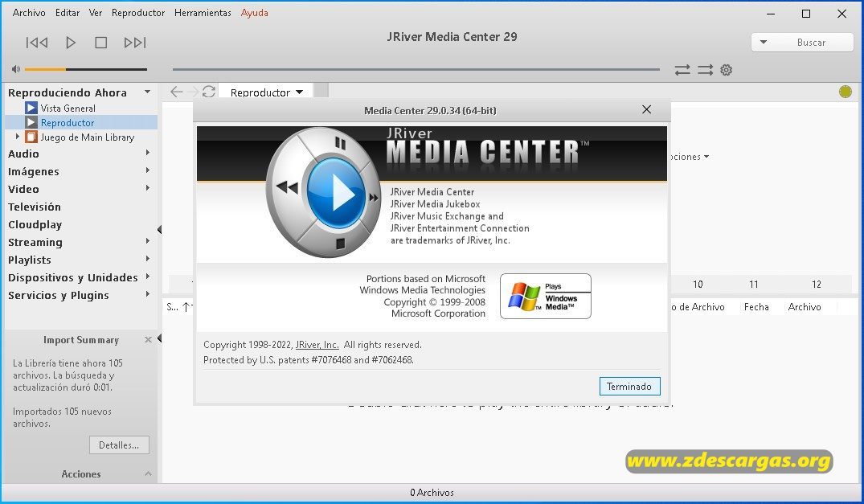The image size is (864, 504).
Task: Select Vista General in the tree
Action: click(68, 109)
